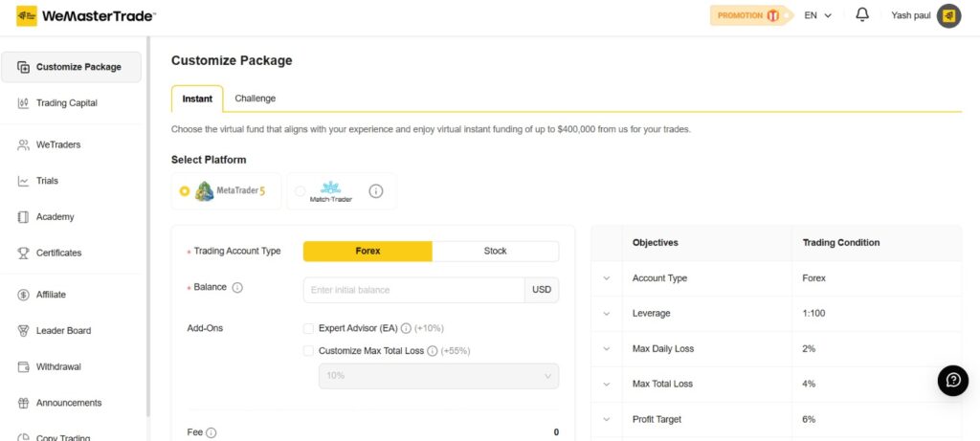Click info icon next to Expert Advisor
The image size is (980, 441).
tap(406, 328)
